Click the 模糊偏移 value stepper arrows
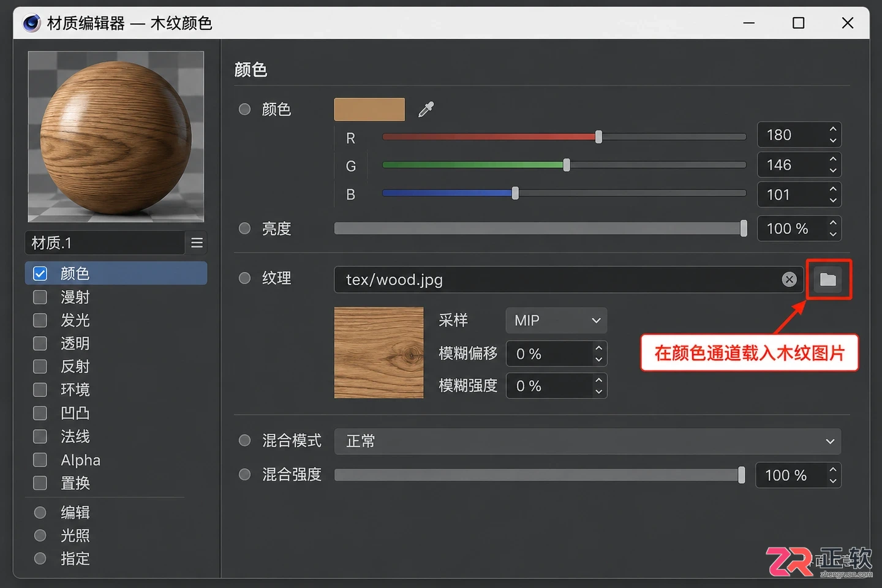The height and width of the screenshot is (588, 882). pyautogui.click(x=598, y=353)
